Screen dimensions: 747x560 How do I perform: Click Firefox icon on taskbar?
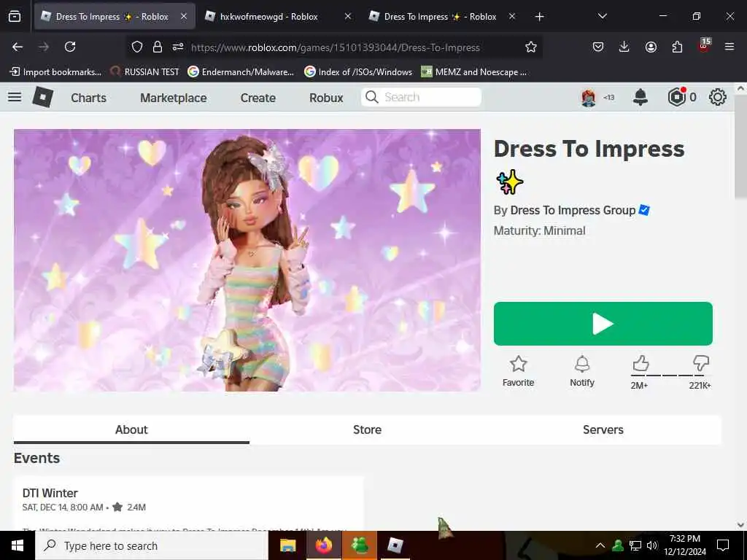pos(323,545)
